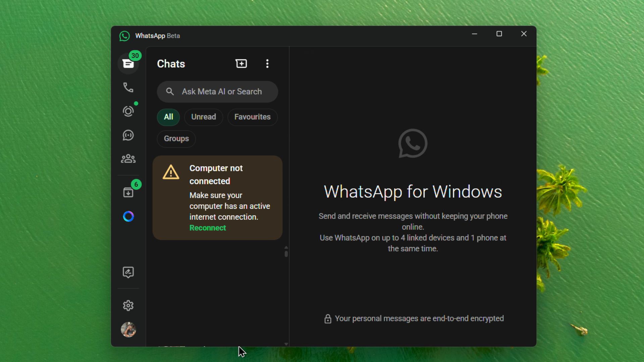This screenshot has height=362, width=644.
Task: Open the Communities panel
Action: pyautogui.click(x=128, y=159)
